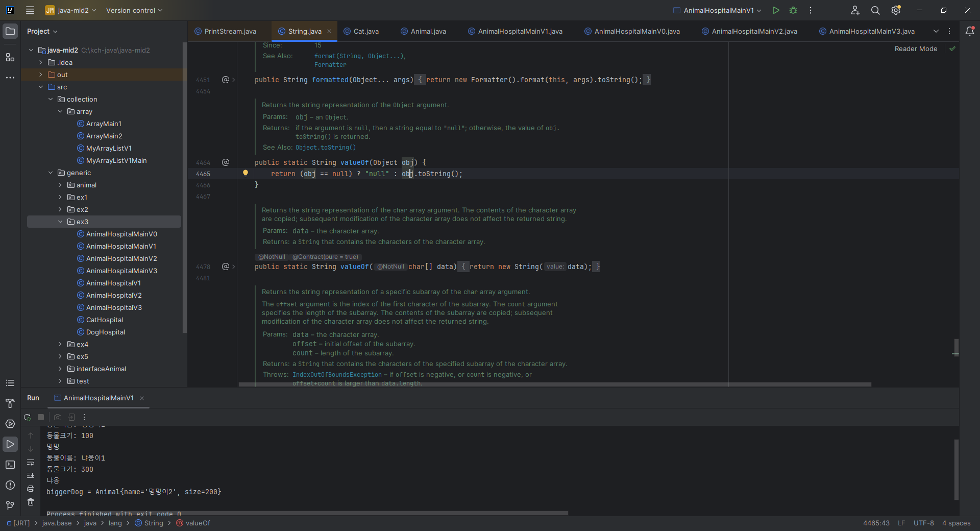This screenshot has width=980, height=531.
Task: Switch to the AnimalHospitalMainV3.java tab
Action: [867, 31]
